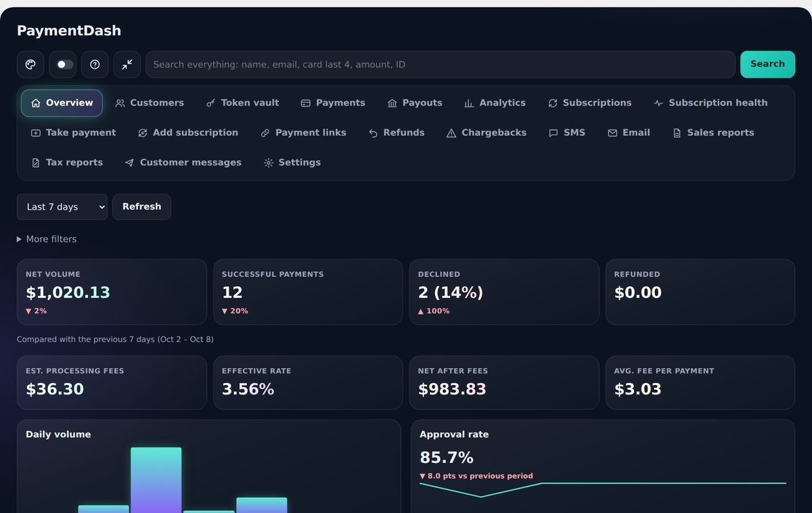Open the Subscriptions tab
This screenshot has height=513, width=812.
click(590, 103)
